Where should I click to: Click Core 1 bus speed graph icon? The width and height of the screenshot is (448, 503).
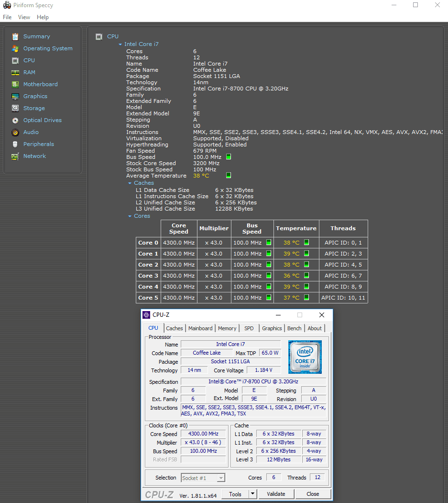pyautogui.click(x=269, y=253)
